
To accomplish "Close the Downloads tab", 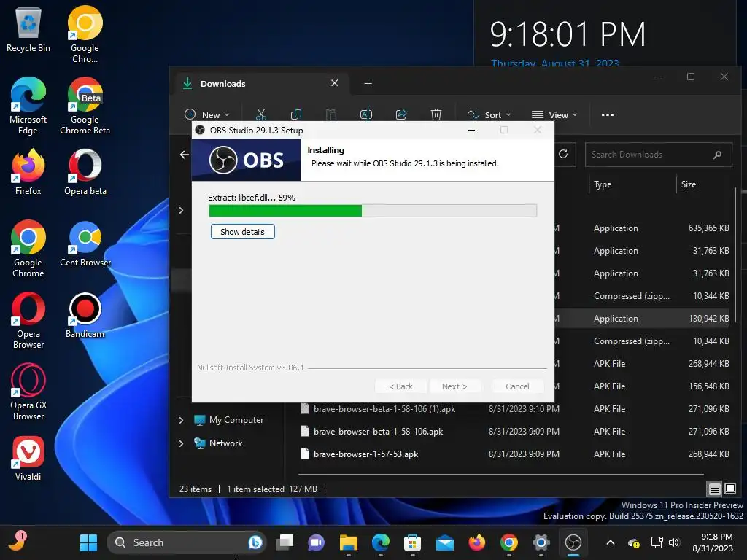I will (334, 83).
